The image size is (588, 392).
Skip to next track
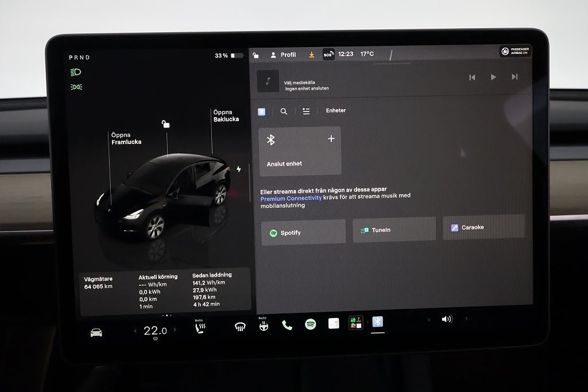[x=514, y=76]
